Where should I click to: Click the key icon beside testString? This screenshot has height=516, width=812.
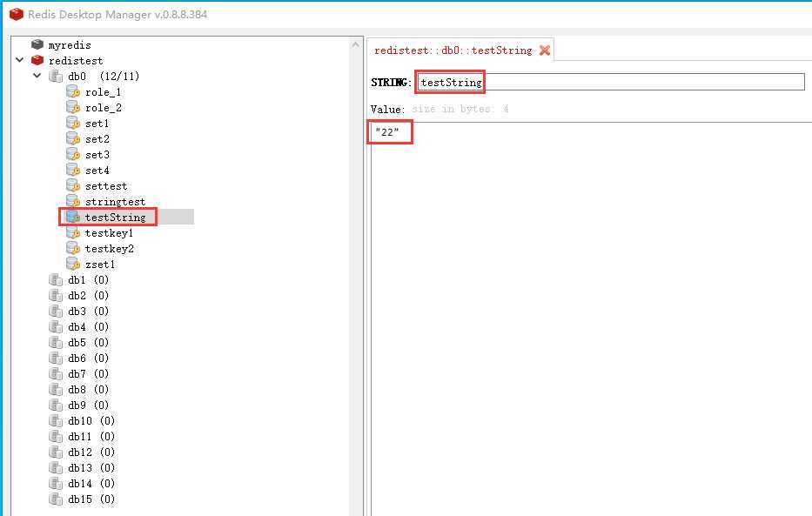73,217
